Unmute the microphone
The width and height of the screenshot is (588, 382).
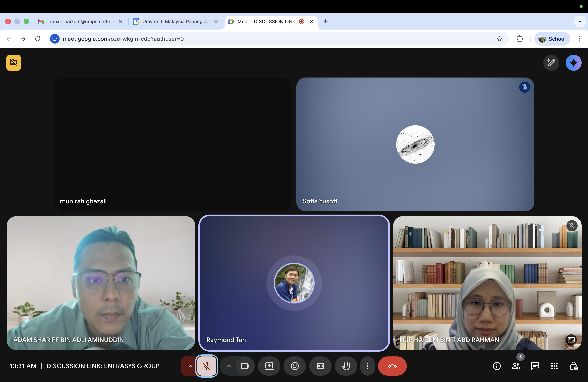coord(207,366)
